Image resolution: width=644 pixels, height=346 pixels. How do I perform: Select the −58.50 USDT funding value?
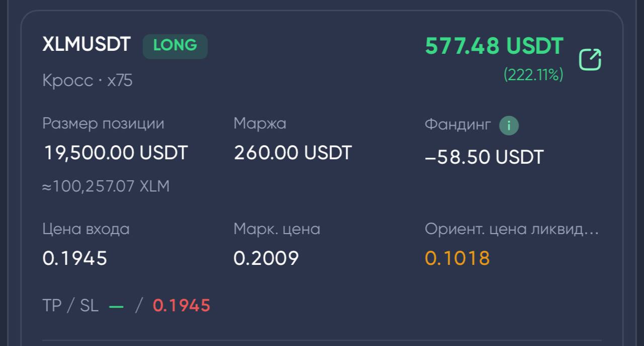click(485, 157)
